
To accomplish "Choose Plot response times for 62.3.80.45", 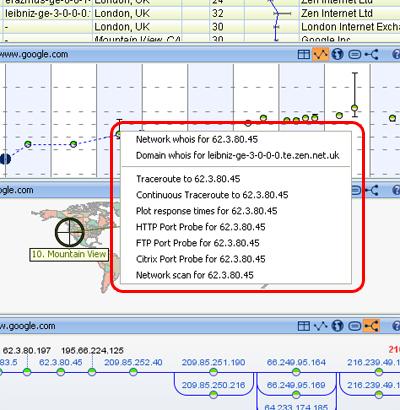I will pos(207,211).
